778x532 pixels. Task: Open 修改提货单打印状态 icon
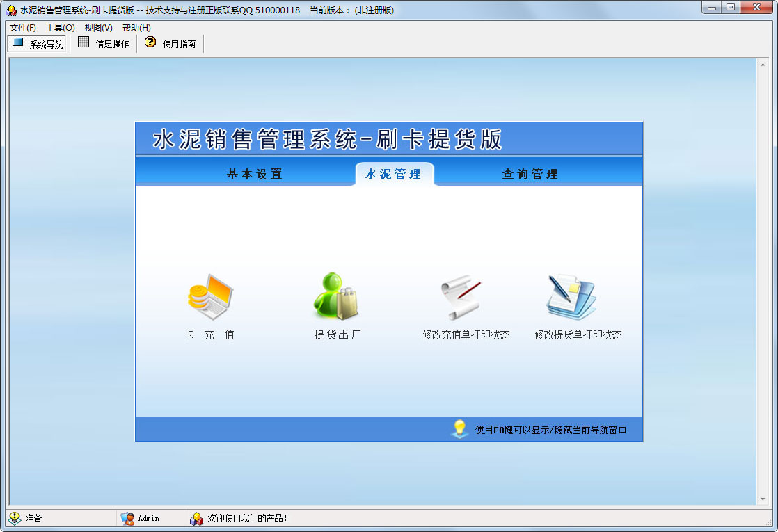coord(571,296)
